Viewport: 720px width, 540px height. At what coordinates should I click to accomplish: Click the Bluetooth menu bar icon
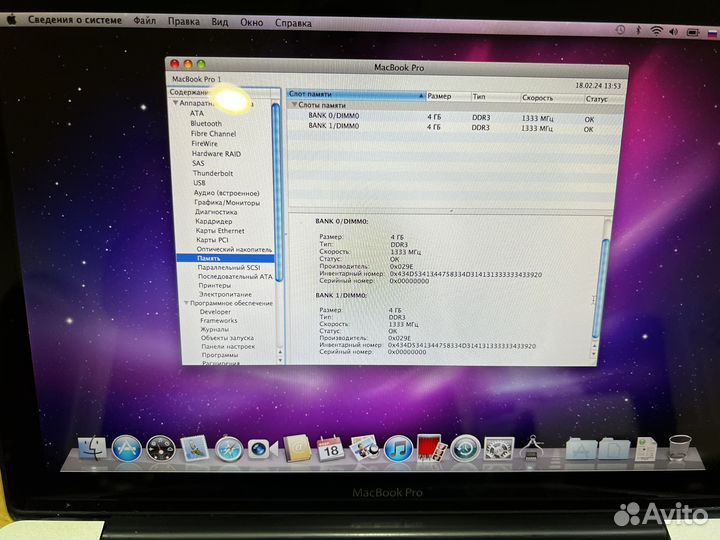(638, 30)
